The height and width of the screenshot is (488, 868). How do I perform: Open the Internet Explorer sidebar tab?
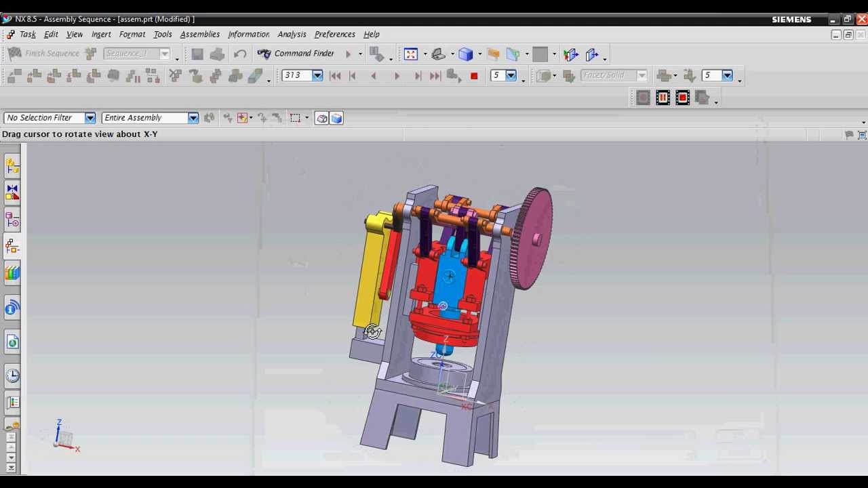(12, 342)
